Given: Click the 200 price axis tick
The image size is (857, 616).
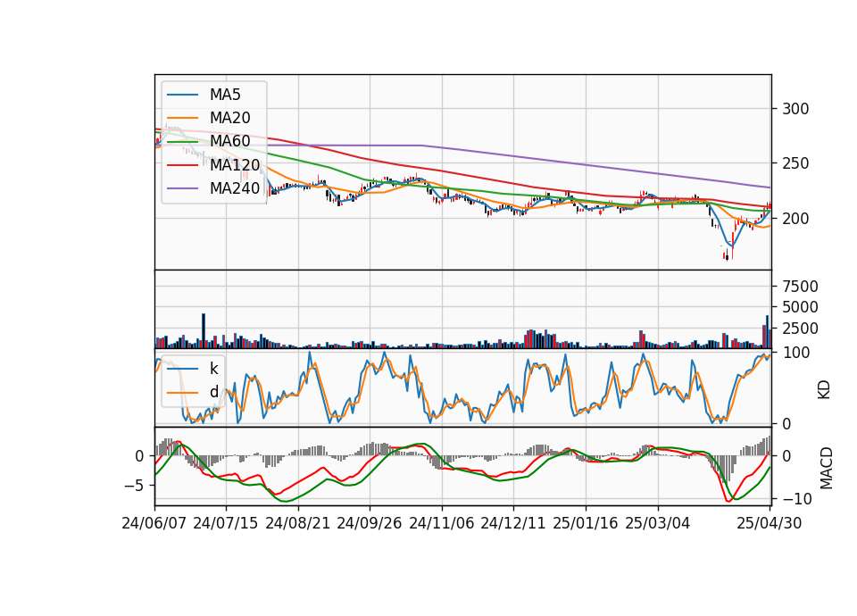Looking at the screenshot, I should [795, 219].
